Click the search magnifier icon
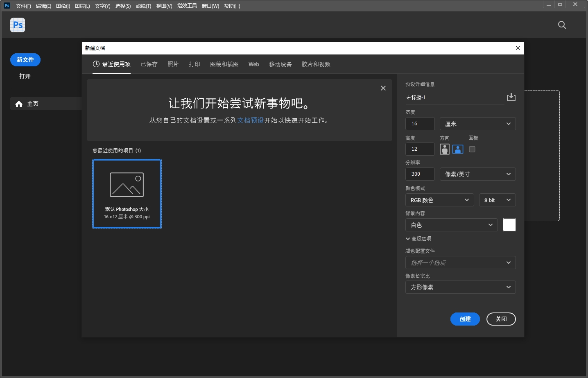 (562, 25)
